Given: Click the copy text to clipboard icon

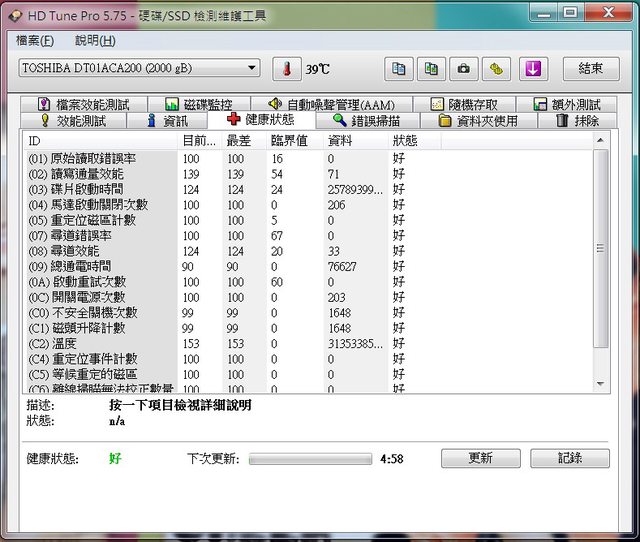Looking at the screenshot, I should click(399, 69).
